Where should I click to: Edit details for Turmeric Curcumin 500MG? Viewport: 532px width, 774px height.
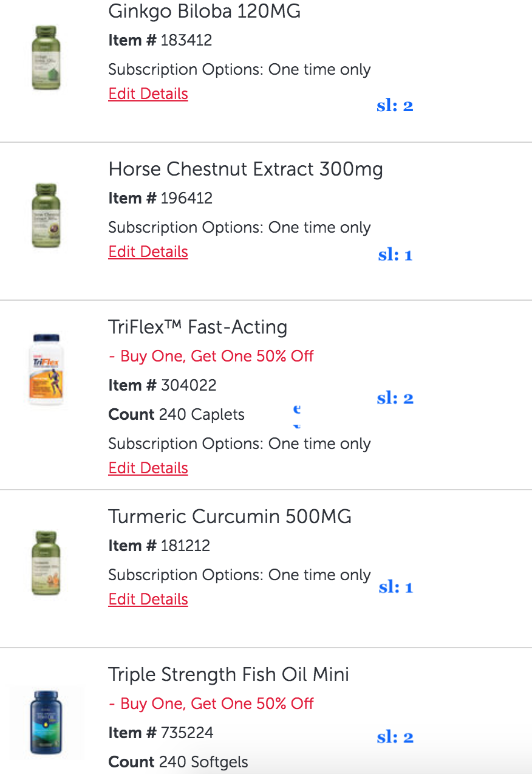(x=148, y=600)
